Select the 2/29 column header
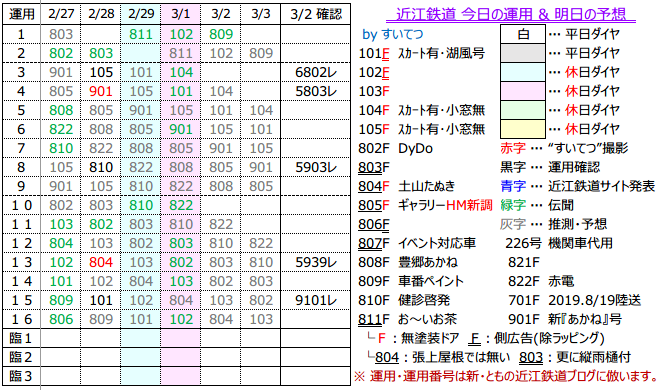668x390 pixels. point(141,14)
